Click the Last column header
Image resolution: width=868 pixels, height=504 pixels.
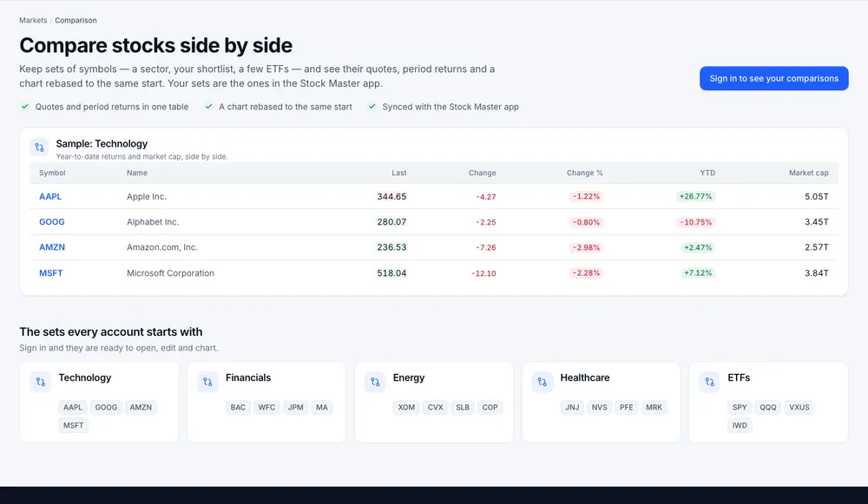click(x=399, y=173)
